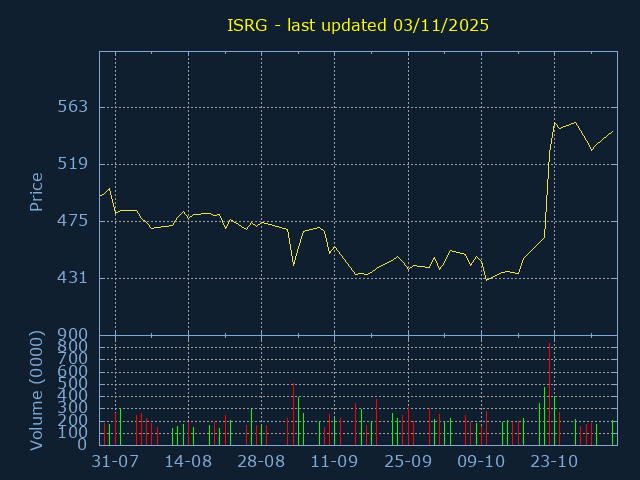640x480 pixels.
Task: Click the 23-10 date label
Action: (x=554, y=462)
